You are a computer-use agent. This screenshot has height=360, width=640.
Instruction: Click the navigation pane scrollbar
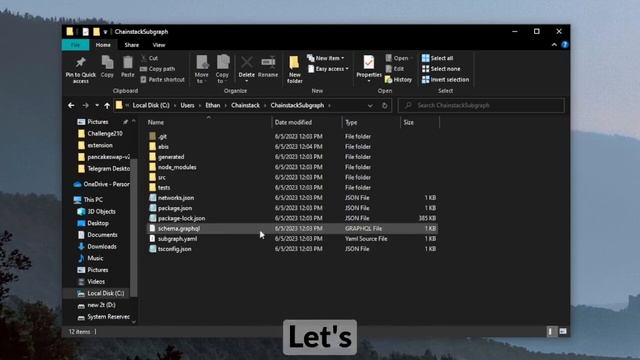point(133,227)
